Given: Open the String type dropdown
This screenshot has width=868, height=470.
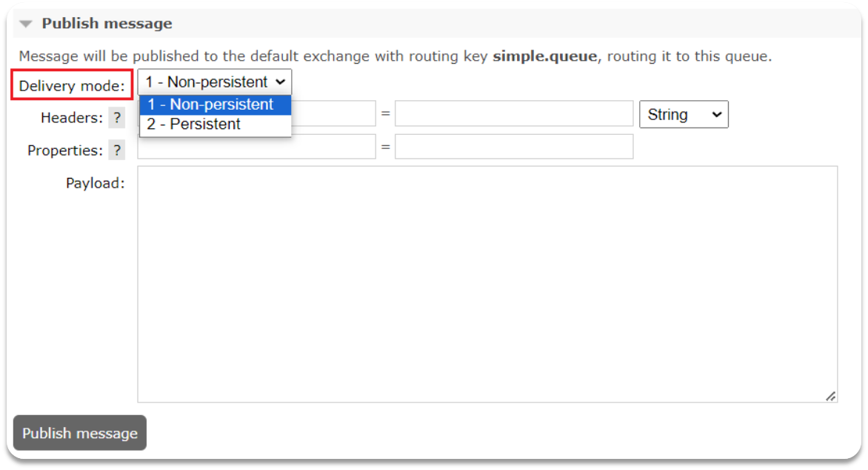Looking at the screenshot, I should (684, 114).
